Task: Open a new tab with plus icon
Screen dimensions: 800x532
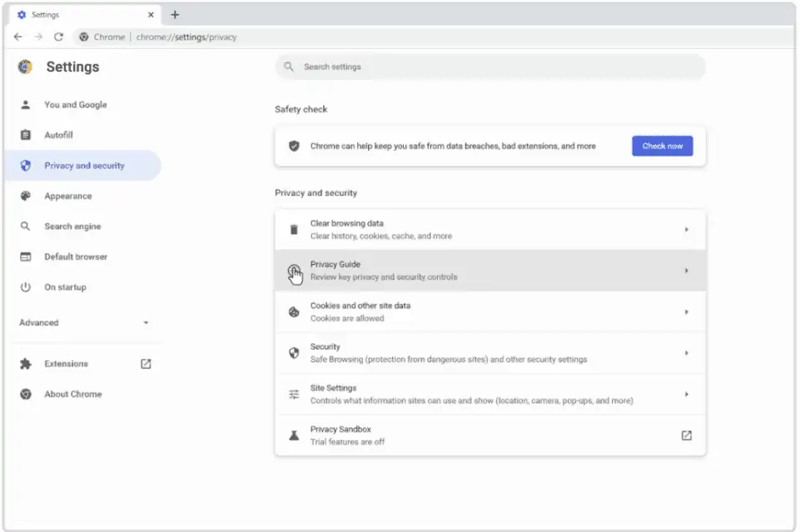Action: 175,15
